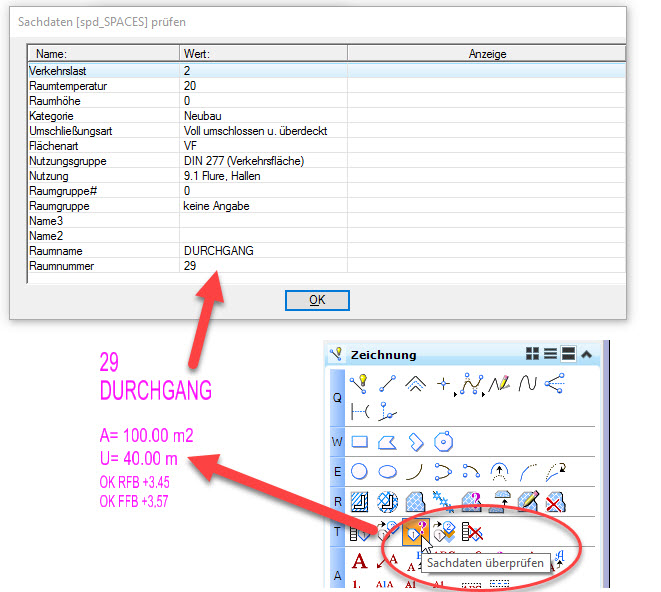The width and height of the screenshot is (661, 592).
Task: Open the Zeichnung task icon menu
Action: pyautogui.click(x=336, y=354)
